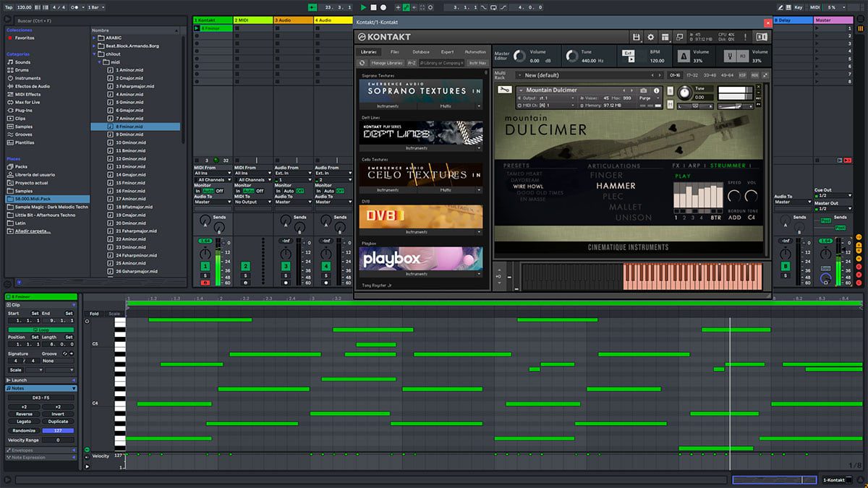Open track 1 MIDI From dropdown
Screen dimensions: 868x488
(213, 173)
